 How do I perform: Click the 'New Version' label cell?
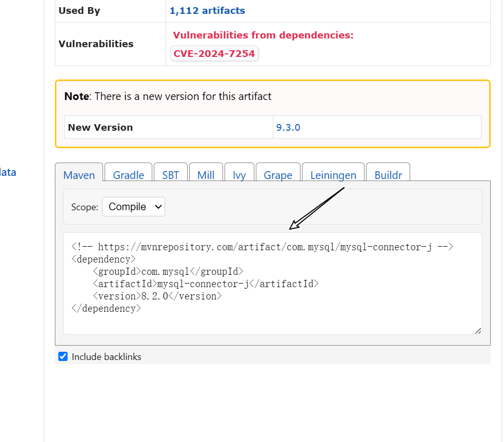click(x=169, y=127)
